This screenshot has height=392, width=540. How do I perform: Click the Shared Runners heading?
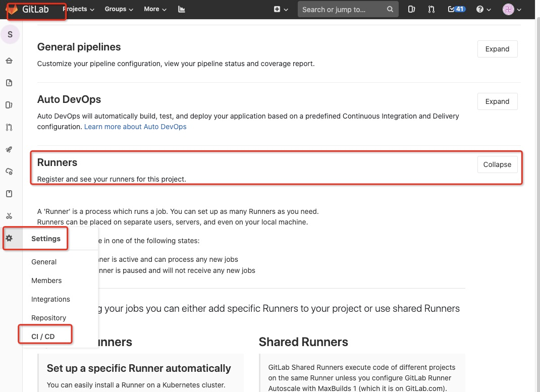pos(303,342)
